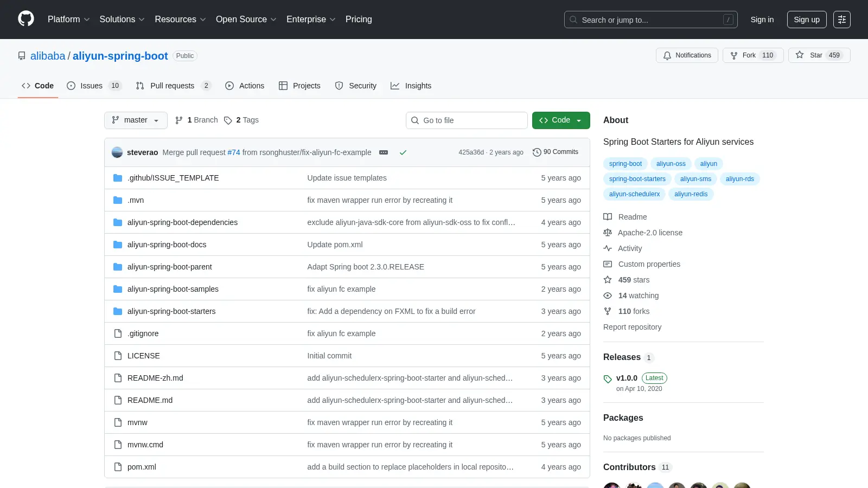Open pull request #74 link
The width and height of the screenshot is (868, 488).
[234, 152]
